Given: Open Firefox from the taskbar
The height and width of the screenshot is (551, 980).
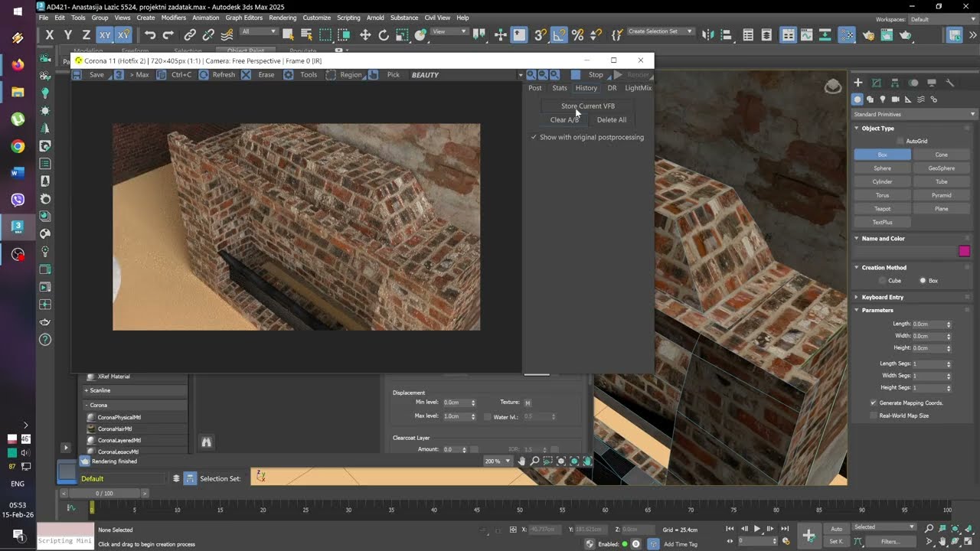Looking at the screenshot, I should pos(18,64).
